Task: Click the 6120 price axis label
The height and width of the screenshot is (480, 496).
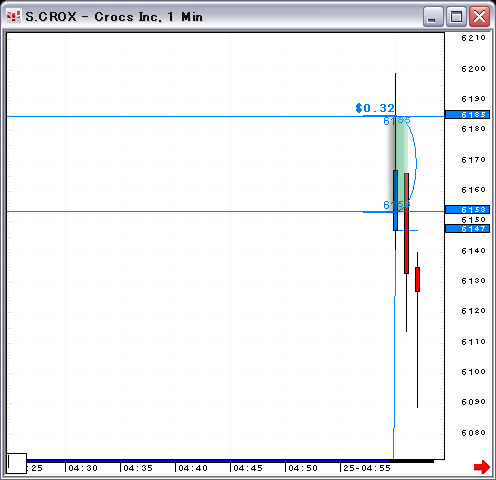Action: [x=473, y=311]
